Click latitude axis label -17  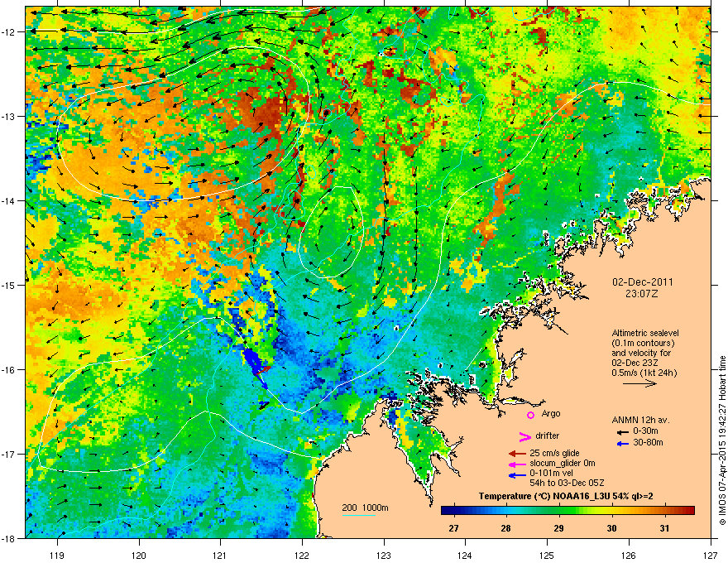coord(10,454)
